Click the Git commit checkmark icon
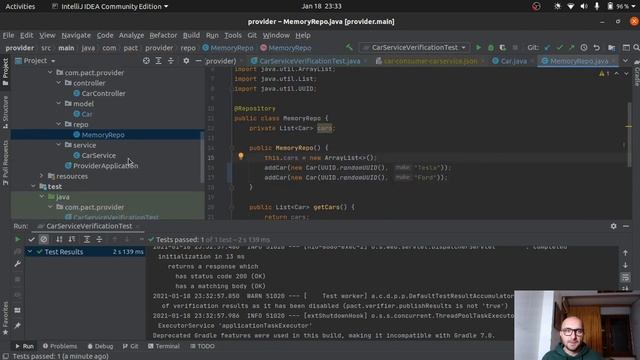This screenshot has height=360, width=640. 560,48
